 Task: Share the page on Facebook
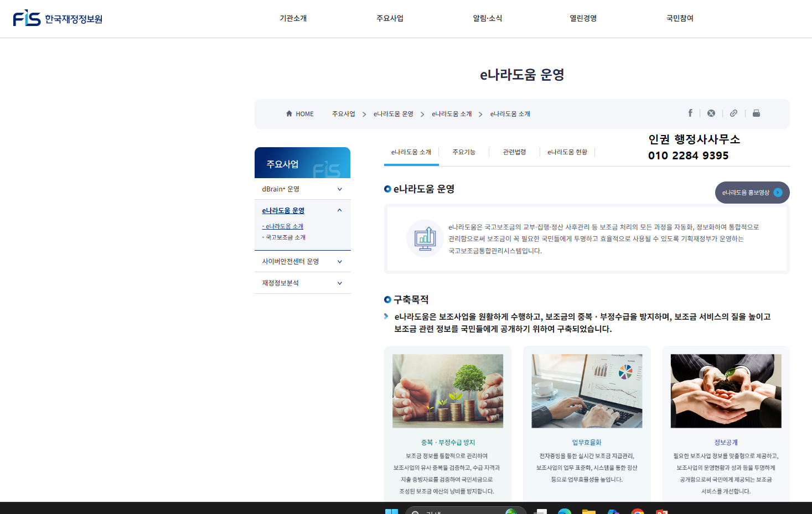pyautogui.click(x=690, y=113)
